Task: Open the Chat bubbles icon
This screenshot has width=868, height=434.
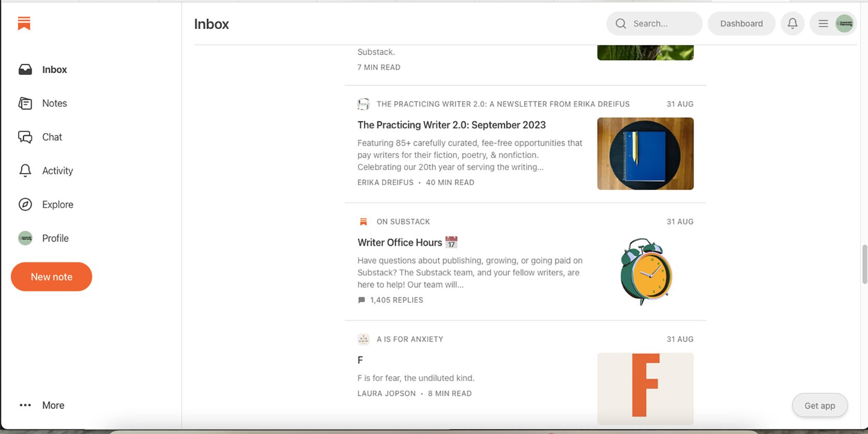Action: (25, 137)
